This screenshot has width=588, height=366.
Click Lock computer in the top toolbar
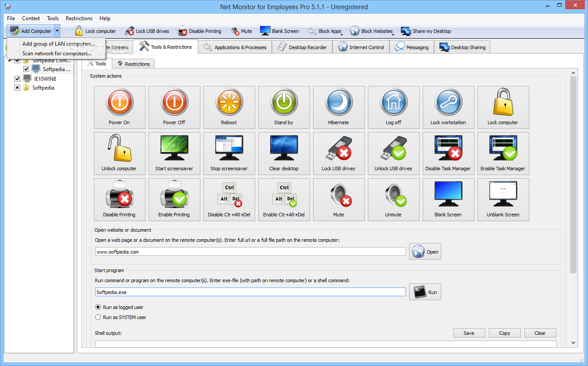click(x=95, y=31)
